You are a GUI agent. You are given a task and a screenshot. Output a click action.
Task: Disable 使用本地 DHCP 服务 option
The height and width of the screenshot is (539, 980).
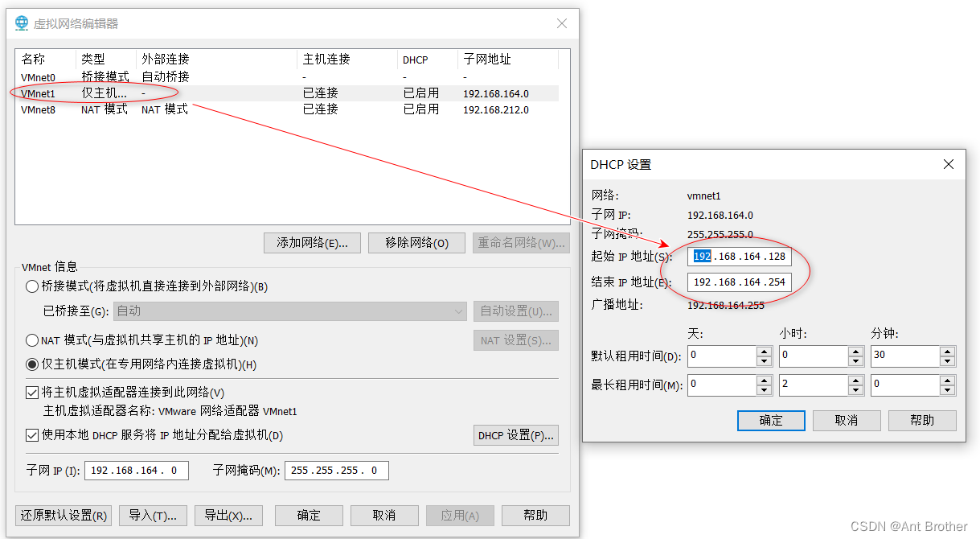coord(32,435)
